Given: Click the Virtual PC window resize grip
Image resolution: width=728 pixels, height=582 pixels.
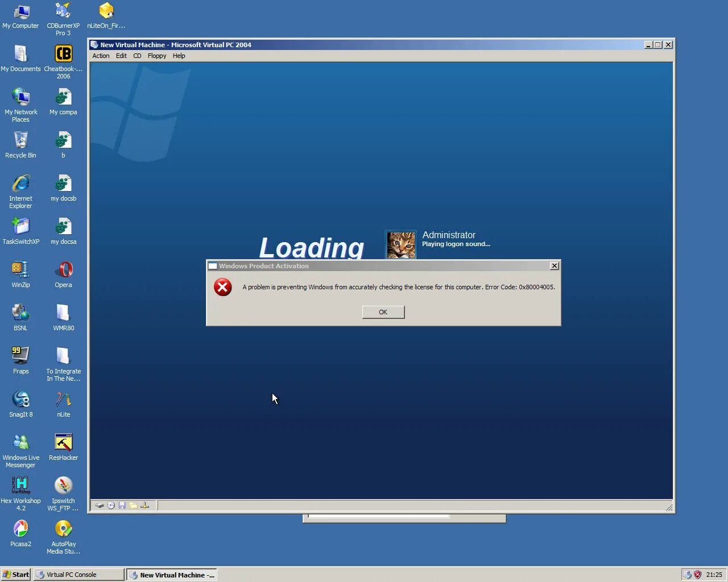Looking at the screenshot, I should 669,507.
